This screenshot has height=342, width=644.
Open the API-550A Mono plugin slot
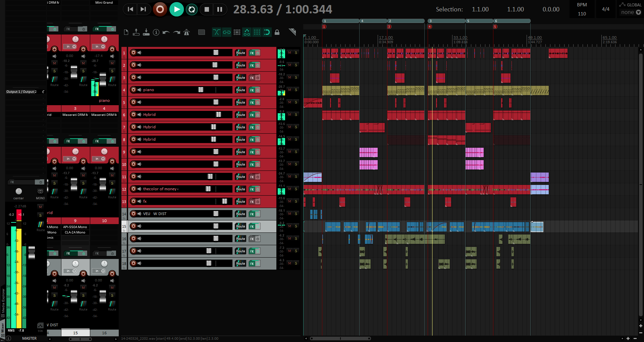pyautogui.click(x=75, y=227)
